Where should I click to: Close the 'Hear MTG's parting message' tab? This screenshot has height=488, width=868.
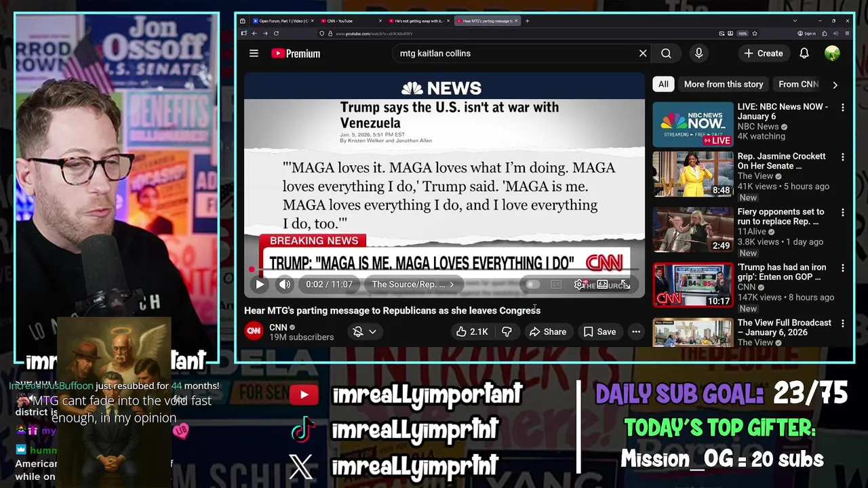pyautogui.click(x=516, y=21)
